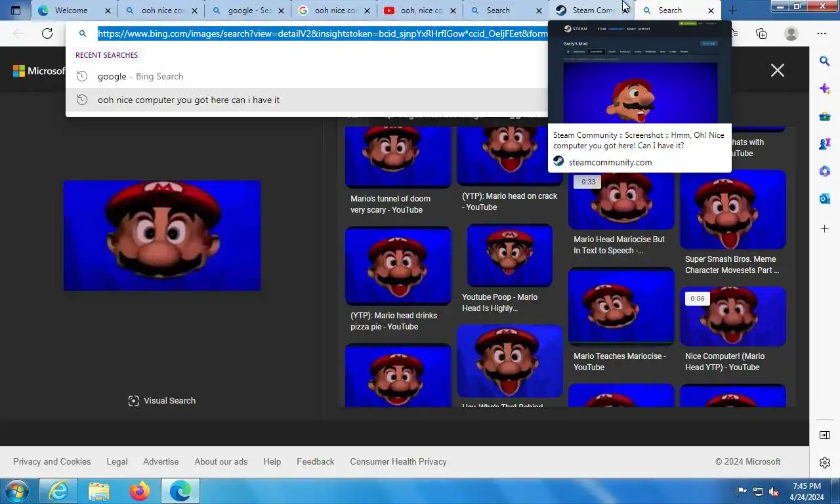Viewport: 840px width, 504px height.
Task: Close the active Search tab
Action: [x=711, y=10]
